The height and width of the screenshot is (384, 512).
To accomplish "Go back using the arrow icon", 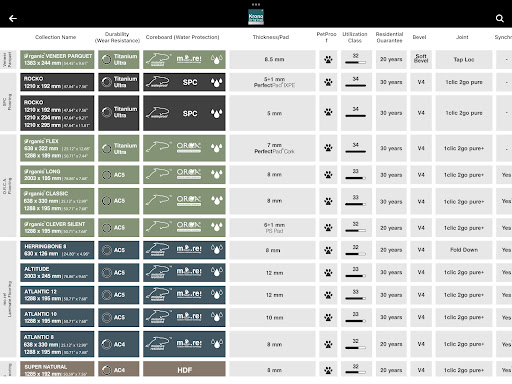I will point(13,19).
